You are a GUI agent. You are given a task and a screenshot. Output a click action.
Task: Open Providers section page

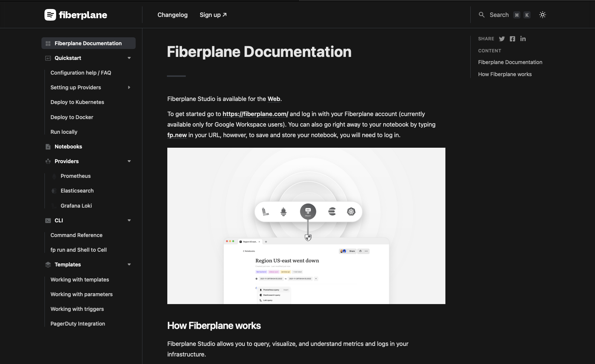click(x=67, y=161)
